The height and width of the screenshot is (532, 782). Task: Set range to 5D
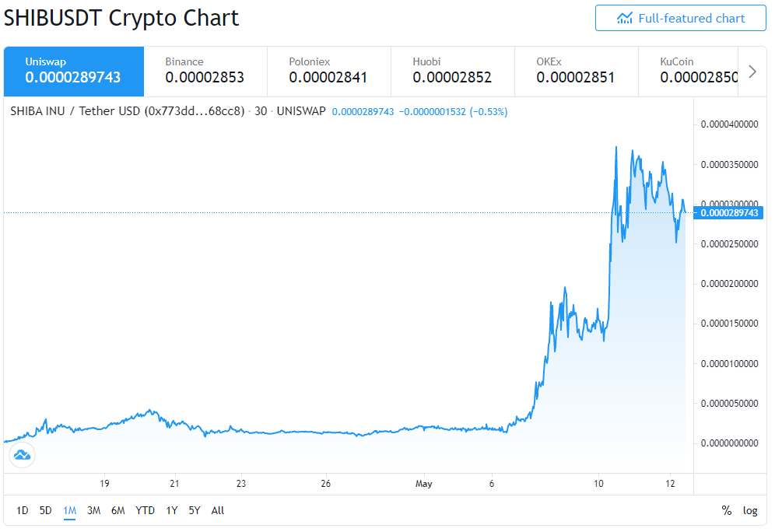[x=45, y=510]
